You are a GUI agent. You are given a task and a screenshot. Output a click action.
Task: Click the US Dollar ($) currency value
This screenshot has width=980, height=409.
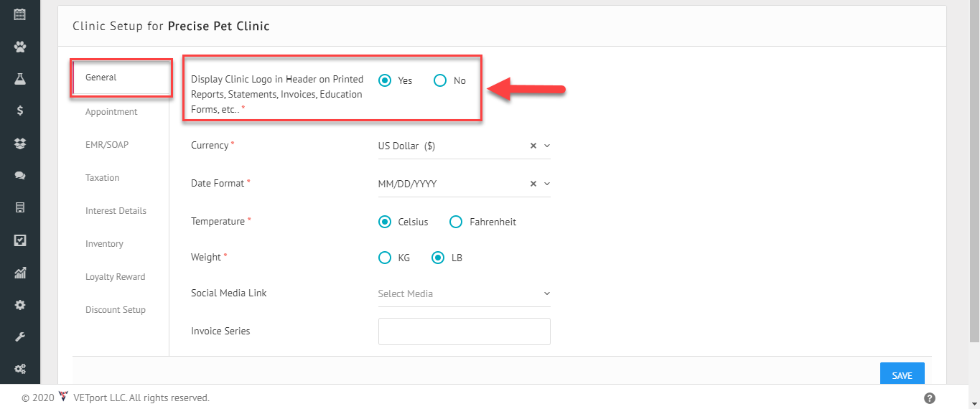tap(406, 146)
